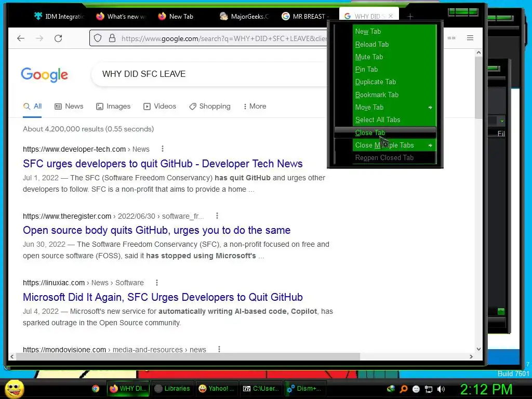Switch to the MajorGeeks tab

pos(244,16)
